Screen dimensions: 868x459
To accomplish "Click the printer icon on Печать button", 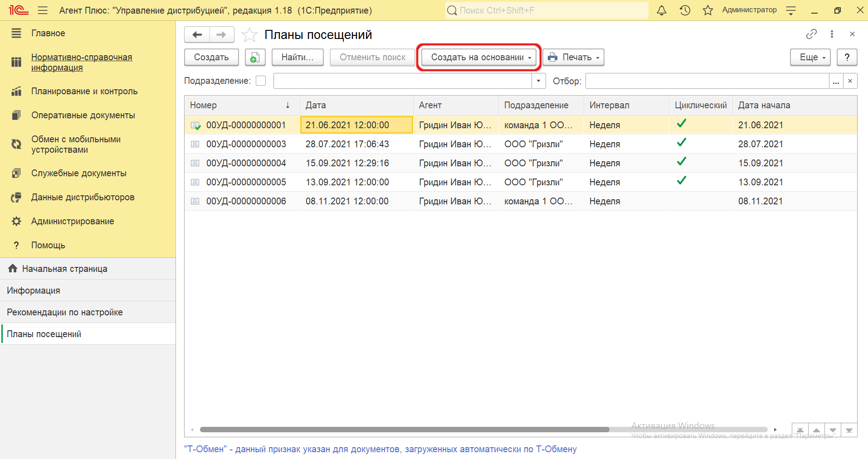I will coord(552,57).
